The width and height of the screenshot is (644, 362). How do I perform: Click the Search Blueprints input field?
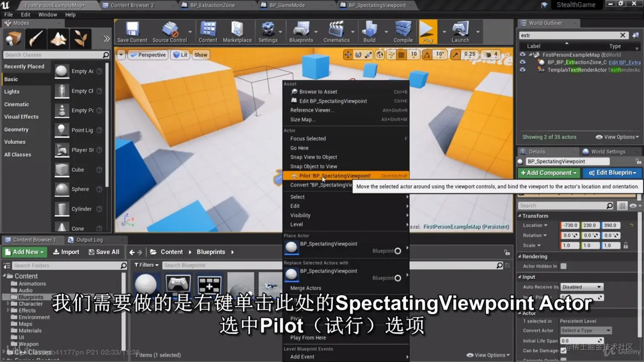pyautogui.click(x=332, y=265)
